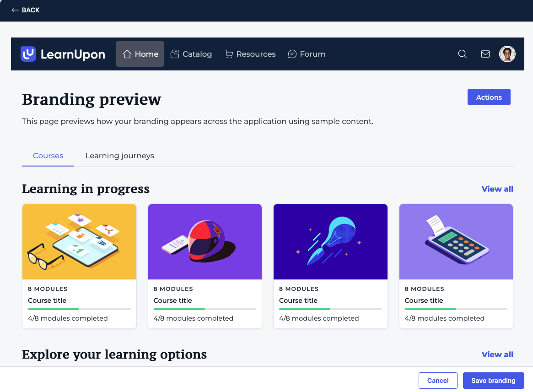Open the user profile avatar
The image size is (533, 392).
[x=507, y=54]
